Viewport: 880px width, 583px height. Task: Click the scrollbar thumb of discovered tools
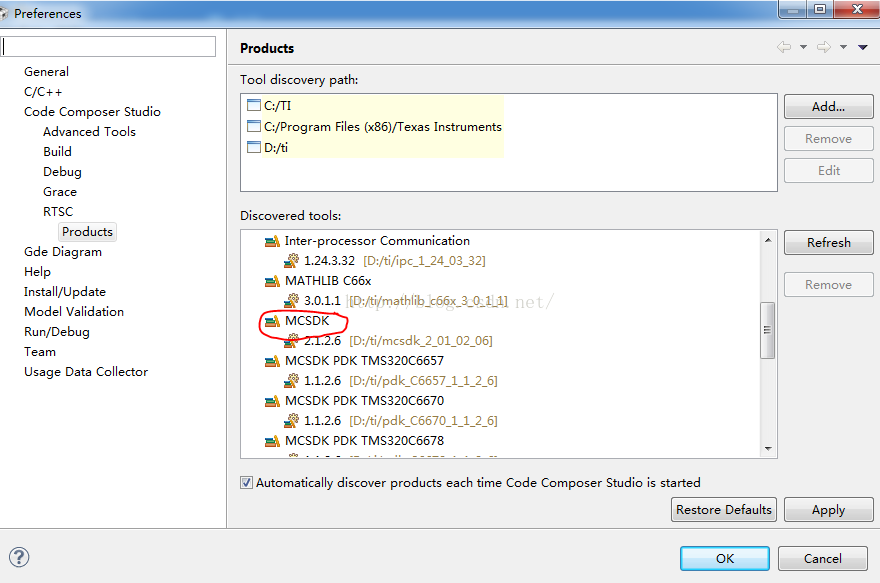click(x=767, y=330)
